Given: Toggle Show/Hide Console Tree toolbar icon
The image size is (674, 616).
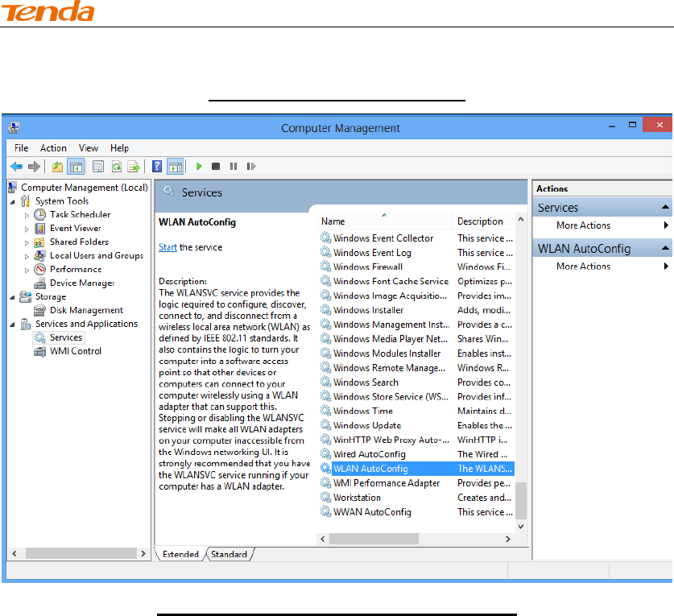Looking at the screenshot, I should pyautogui.click(x=76, y=167).
